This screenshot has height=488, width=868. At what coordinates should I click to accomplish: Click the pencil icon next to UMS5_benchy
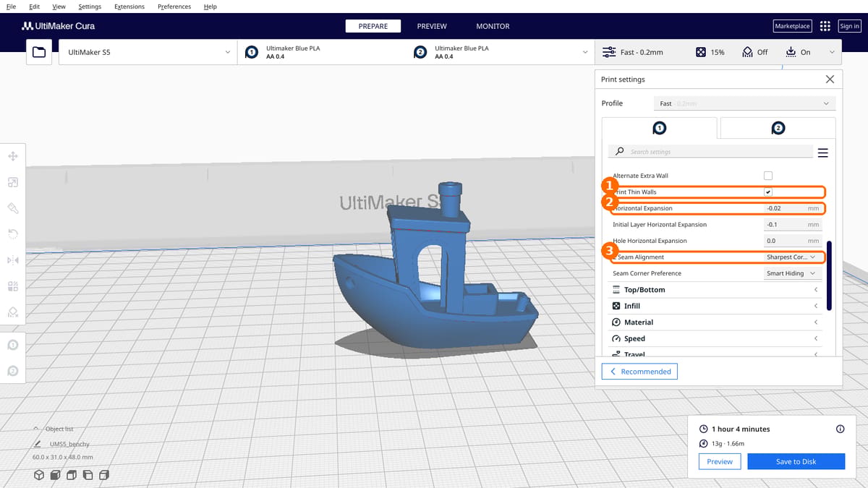[37, 444]
